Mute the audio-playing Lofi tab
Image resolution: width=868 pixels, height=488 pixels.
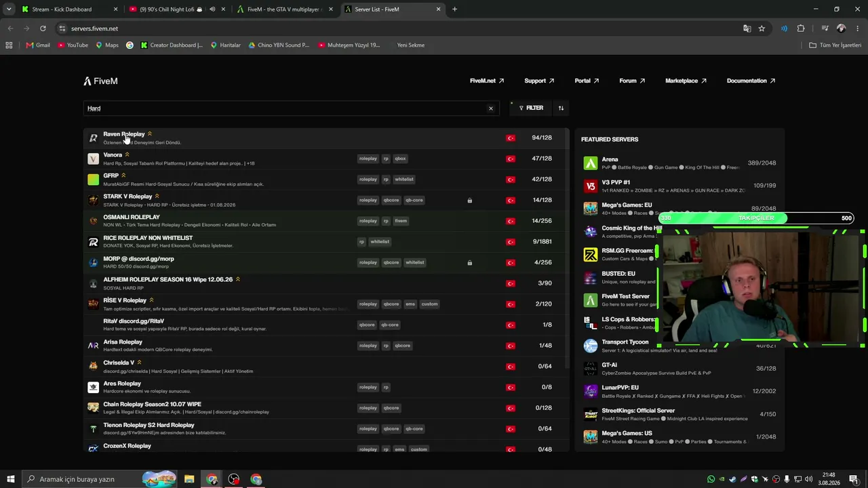212,9
